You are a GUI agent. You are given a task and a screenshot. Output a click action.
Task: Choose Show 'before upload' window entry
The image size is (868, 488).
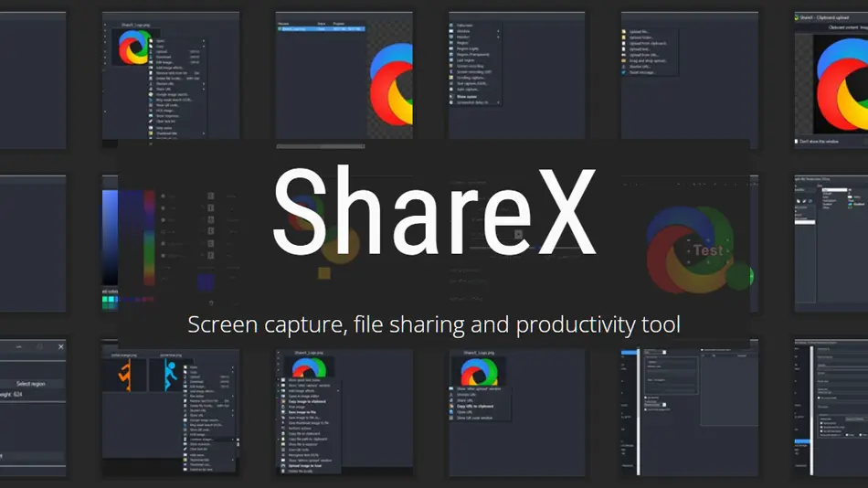pos(310,461)
